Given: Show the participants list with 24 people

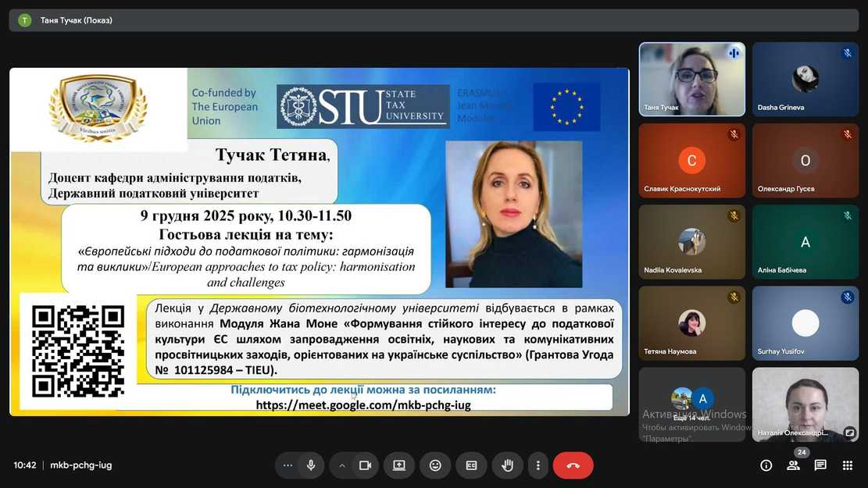Looking at the screenshot, I should coord(793,465).
